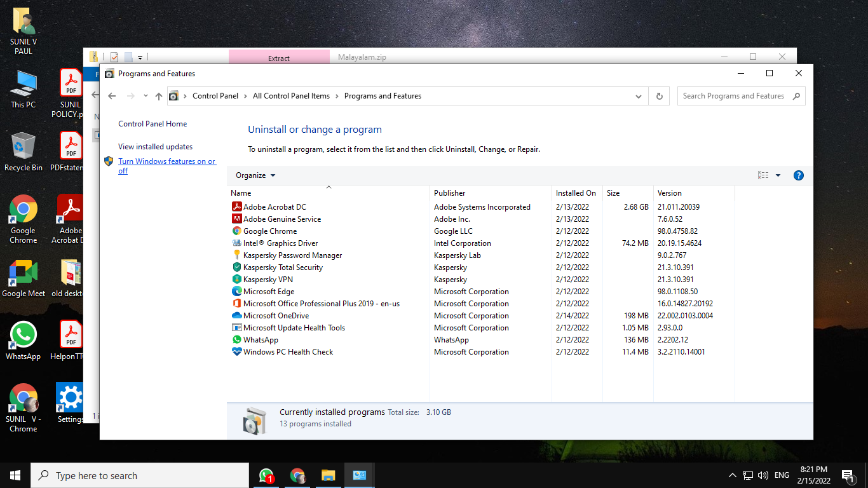Screen dimensions: 868x488
Task: Open Google Meet desktop shortcut
Action: [24, 278]
